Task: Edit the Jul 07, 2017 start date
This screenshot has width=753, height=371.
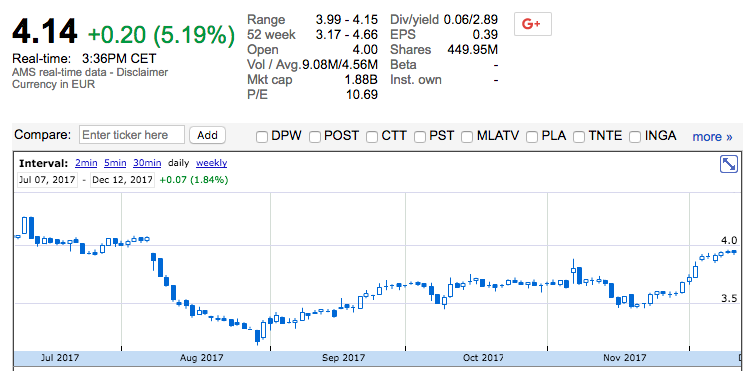Action: tap(47, 180)
